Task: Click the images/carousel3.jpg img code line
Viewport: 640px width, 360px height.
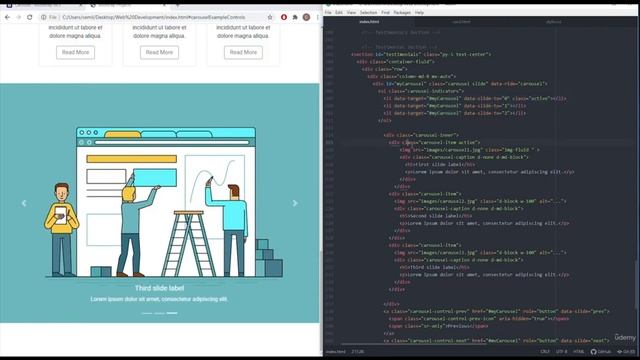Action: coord(480,253)
